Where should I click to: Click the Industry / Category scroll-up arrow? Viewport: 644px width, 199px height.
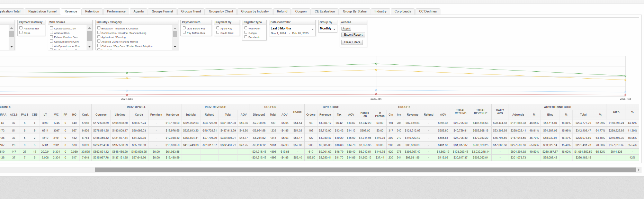[175, 28]
